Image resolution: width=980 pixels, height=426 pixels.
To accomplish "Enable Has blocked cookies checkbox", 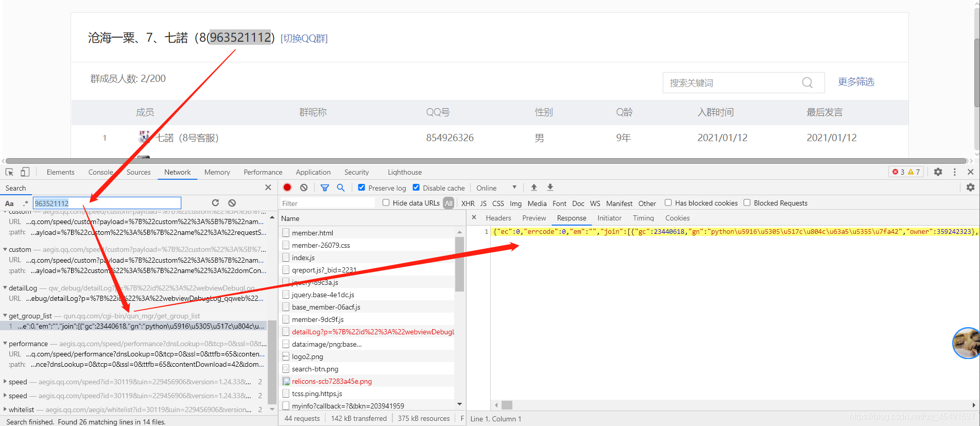I will (668, 203).
